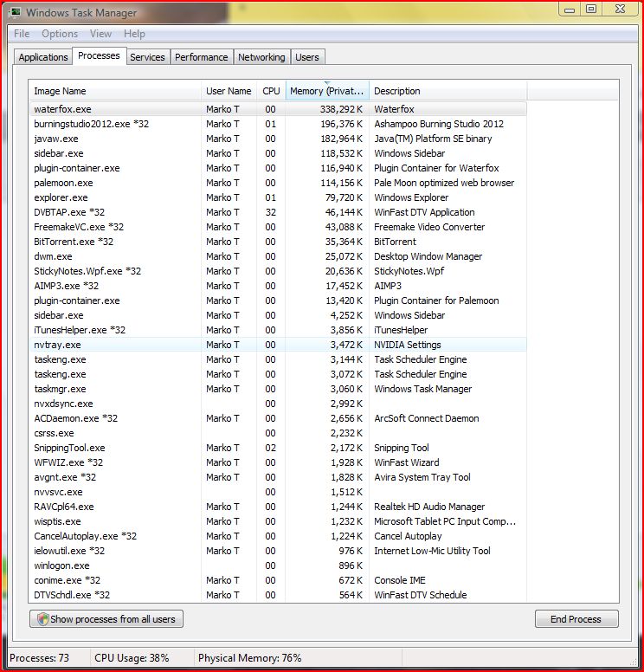Screen dimensions: 644x672
Task: Sort by Memory (Private) column header
Action: pyautogui.click(x=327, y=91)
